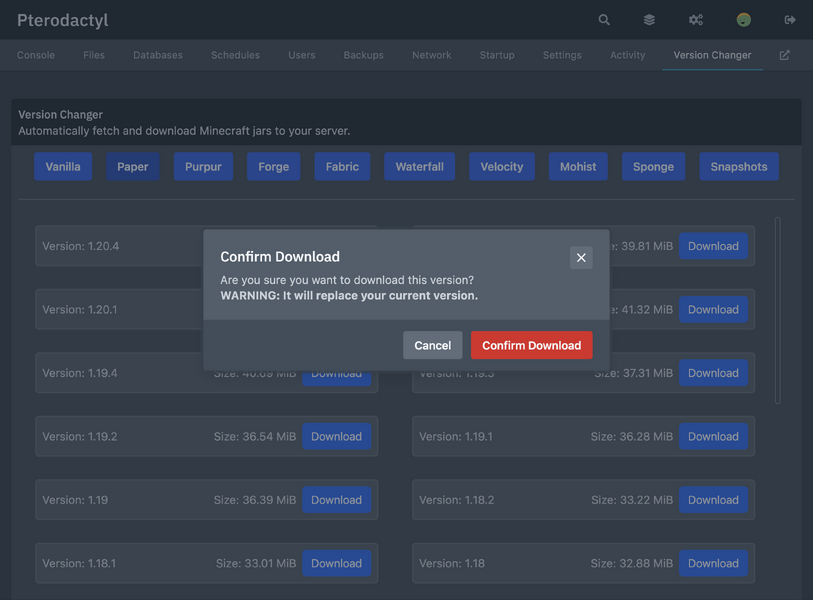Open the Backups tab
The width and height of the screenshot is (813, 600).
click(x=363, y=55)
